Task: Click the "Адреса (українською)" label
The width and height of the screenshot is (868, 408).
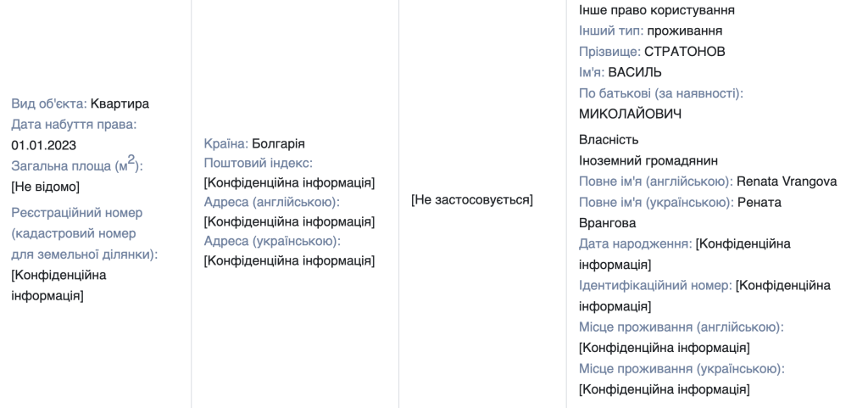Action: tap(272, 241)
